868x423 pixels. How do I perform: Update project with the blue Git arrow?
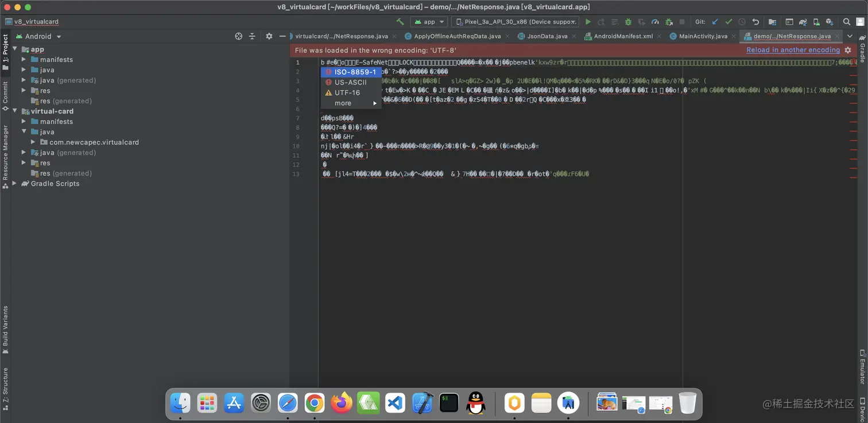(x=715, y=22)
